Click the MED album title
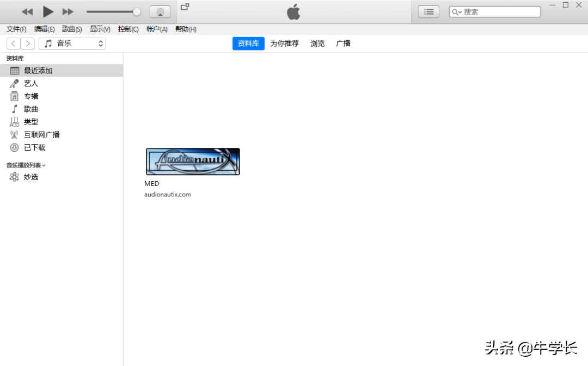Image resolution: width=588 pixels, height=366 pixels. (x=152, y=184)
